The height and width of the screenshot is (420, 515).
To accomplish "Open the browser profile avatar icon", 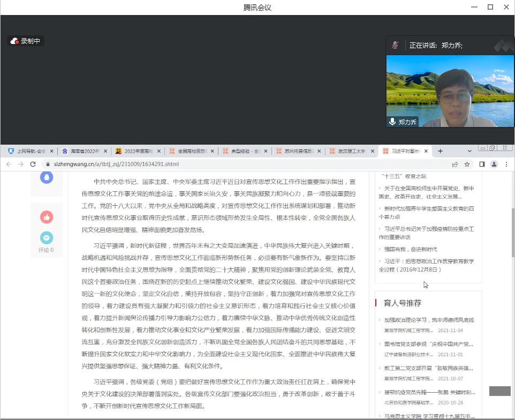I will pos(494,164).
